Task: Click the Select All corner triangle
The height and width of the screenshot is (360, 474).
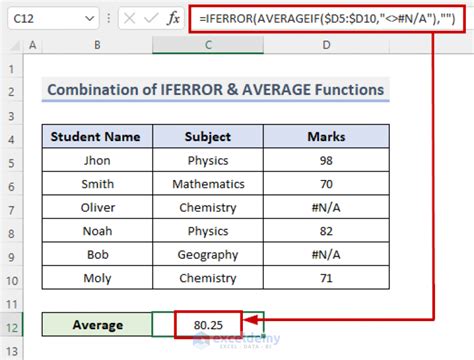Action: point(14,45)
